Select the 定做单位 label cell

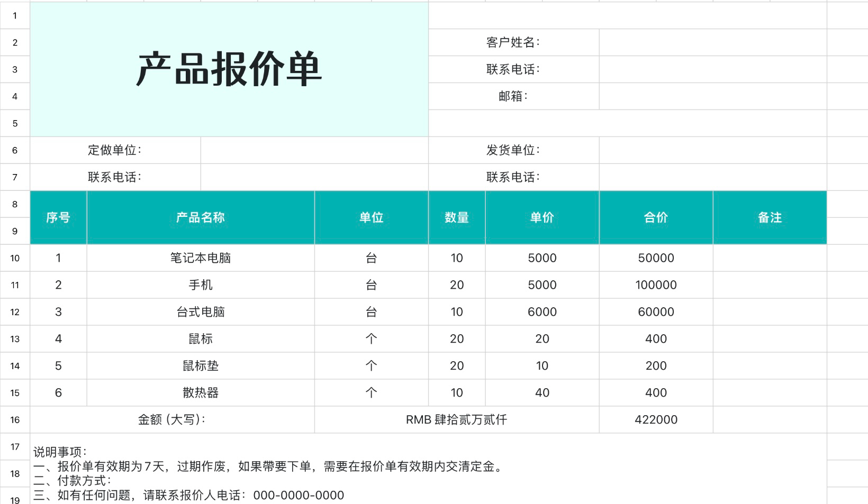click(x=115, y=150)
